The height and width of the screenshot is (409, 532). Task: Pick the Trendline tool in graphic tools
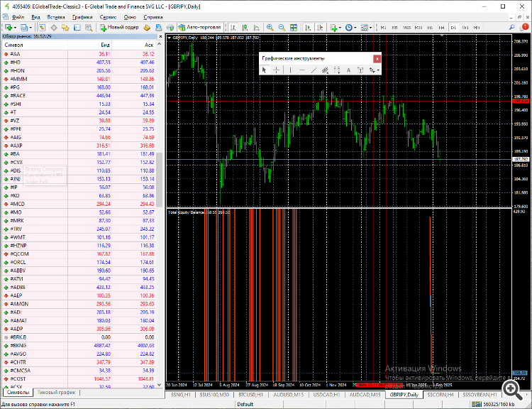tap(314, 70)
